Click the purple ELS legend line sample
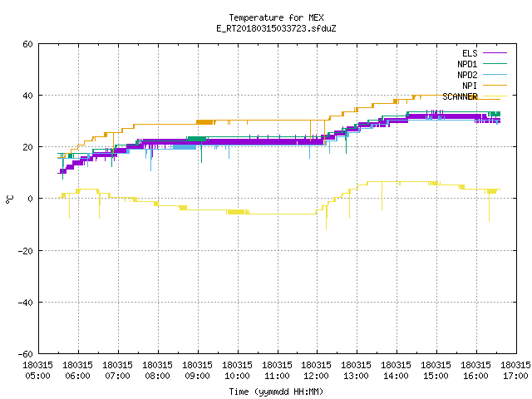Viewport: 532px width, 399px height. (x=495, y=53)
